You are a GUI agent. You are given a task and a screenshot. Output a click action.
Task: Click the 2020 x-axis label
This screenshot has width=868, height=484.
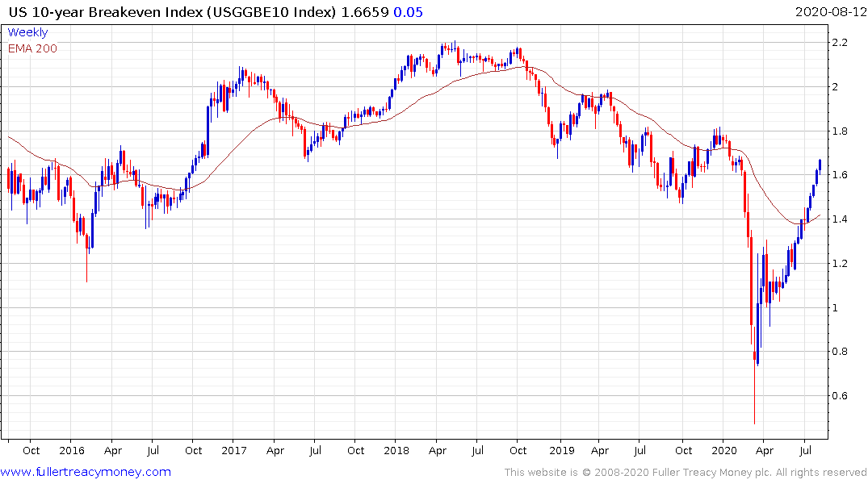pyautogui.click(x=724, y=450)
